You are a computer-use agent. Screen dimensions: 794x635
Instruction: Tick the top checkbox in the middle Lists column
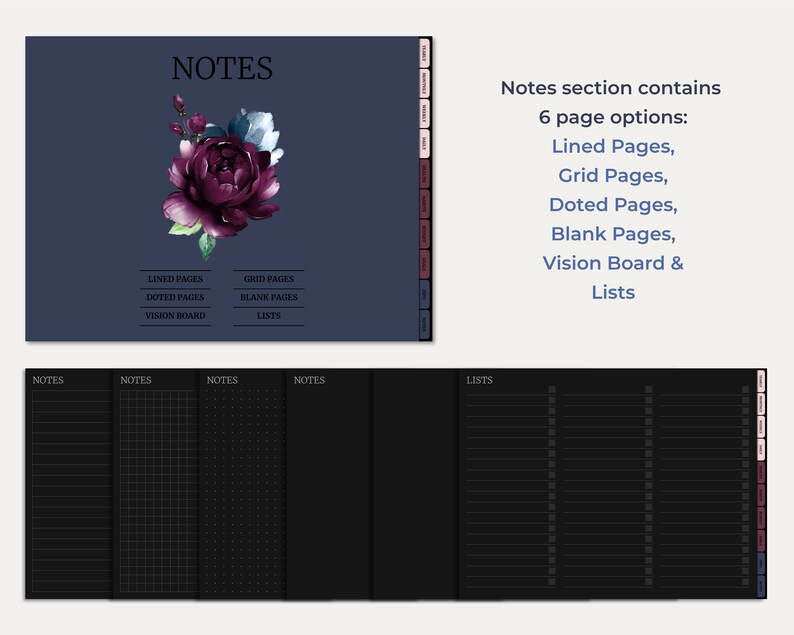[x=649, y=389]
